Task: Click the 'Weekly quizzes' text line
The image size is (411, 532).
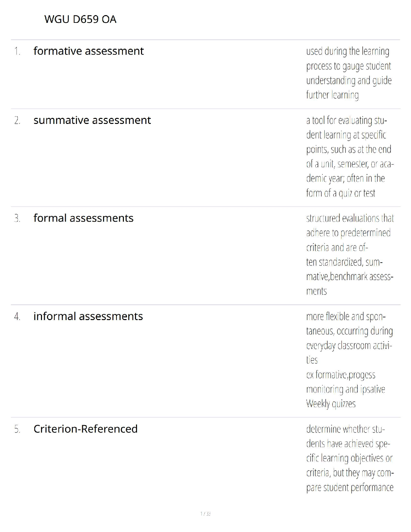Action: point(331,403)
